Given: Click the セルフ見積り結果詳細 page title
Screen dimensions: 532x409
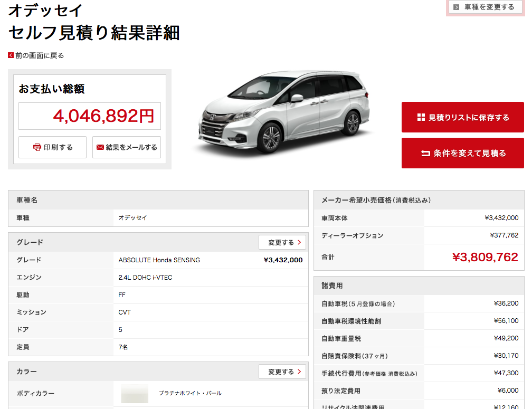Looking at the screenshot, I should 93,33.
